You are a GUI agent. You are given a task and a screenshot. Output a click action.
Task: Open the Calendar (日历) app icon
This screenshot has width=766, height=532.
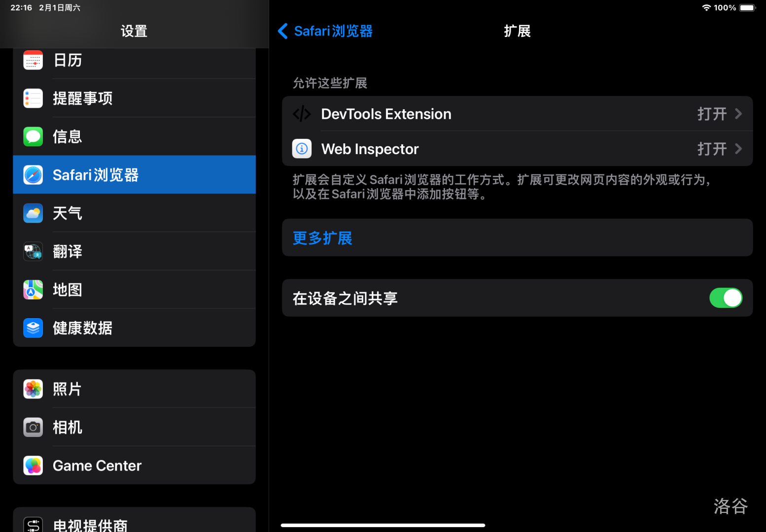(x=33, y=60)
